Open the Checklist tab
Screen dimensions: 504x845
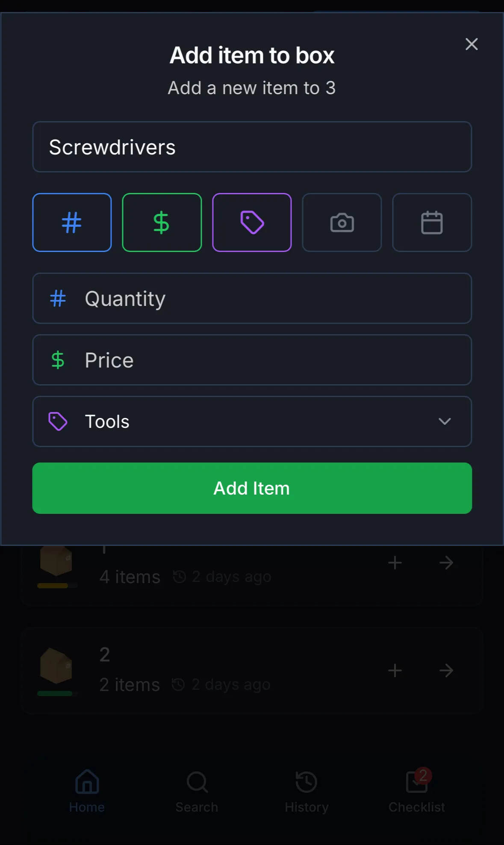coord(417,791)
